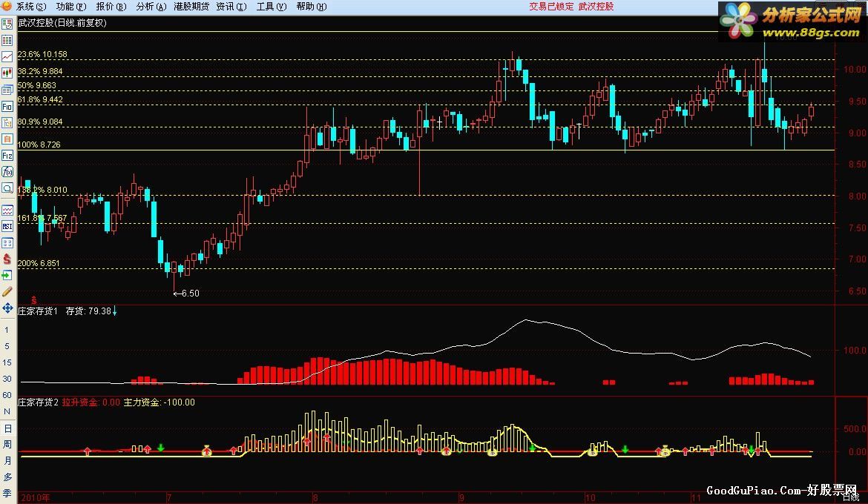Click the 主力资金: -100.00 value

[x=160, y=402]
